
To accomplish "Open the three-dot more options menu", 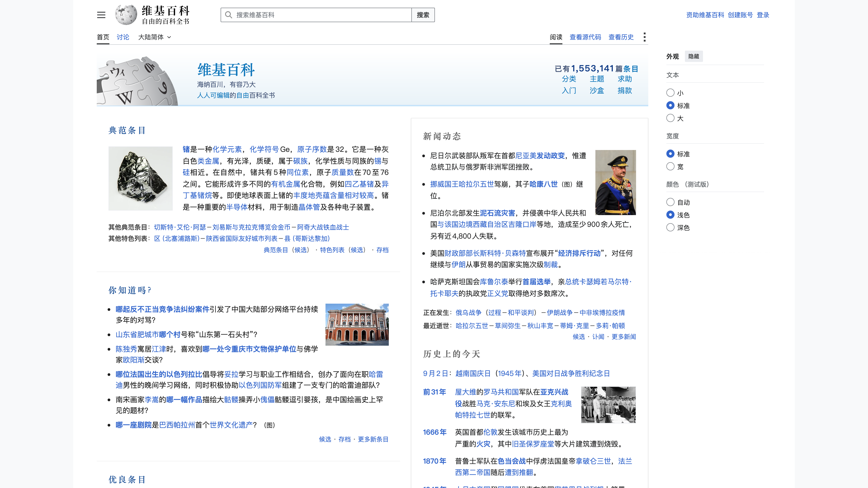I will coord(644,37).
